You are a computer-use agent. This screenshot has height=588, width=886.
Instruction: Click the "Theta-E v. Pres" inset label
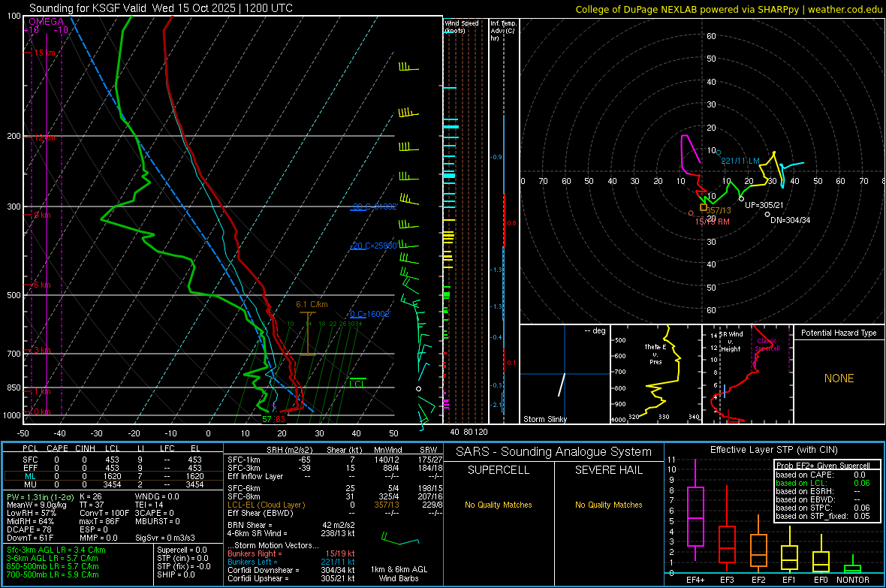point(655,354)
